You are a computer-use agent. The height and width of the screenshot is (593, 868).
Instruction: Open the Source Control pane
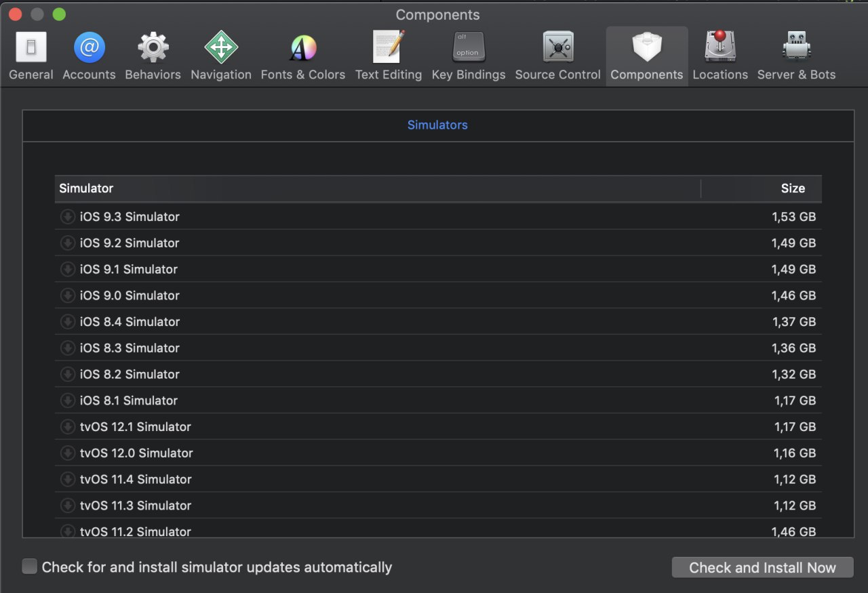click(x=558, y=56)
